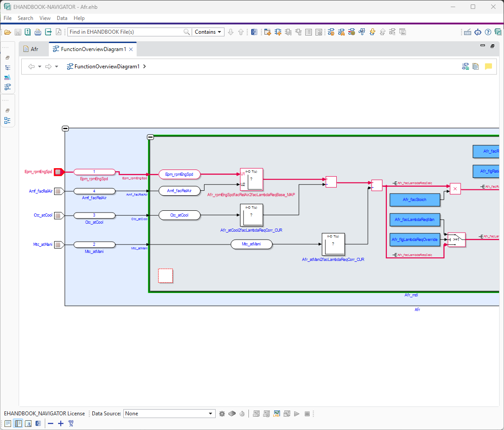The height and width of the screenshot is (430, 504).
Task: Click the Amf_facRelAir input port on the left
Action: click(x=59, y=191)
